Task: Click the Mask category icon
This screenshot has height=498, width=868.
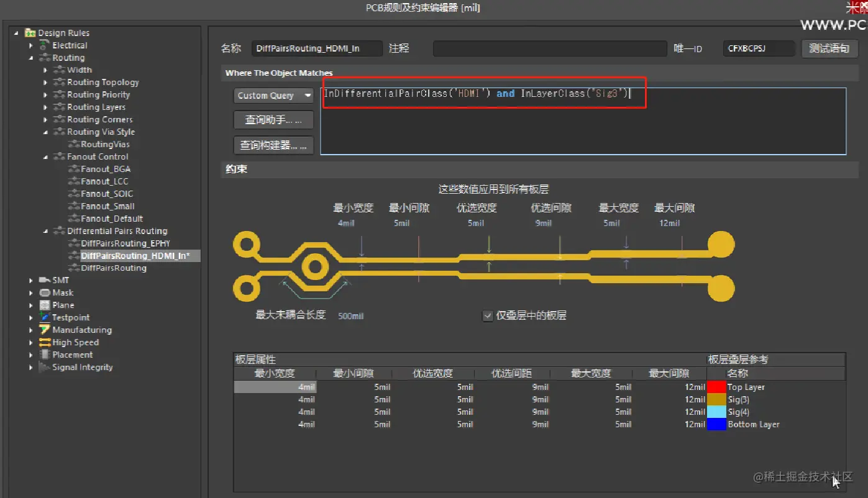Action: pyautogui.click(x=44, y=293)
